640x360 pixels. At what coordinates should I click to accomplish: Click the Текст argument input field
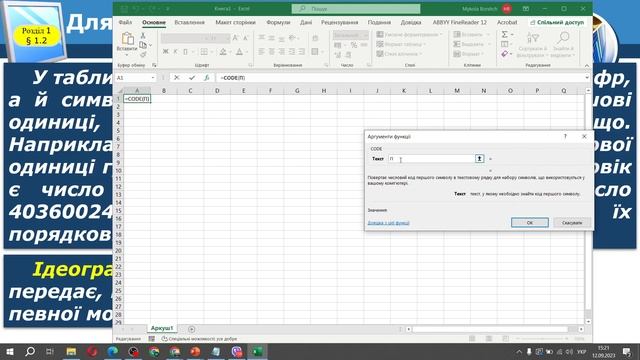click(x=431, y=158)
